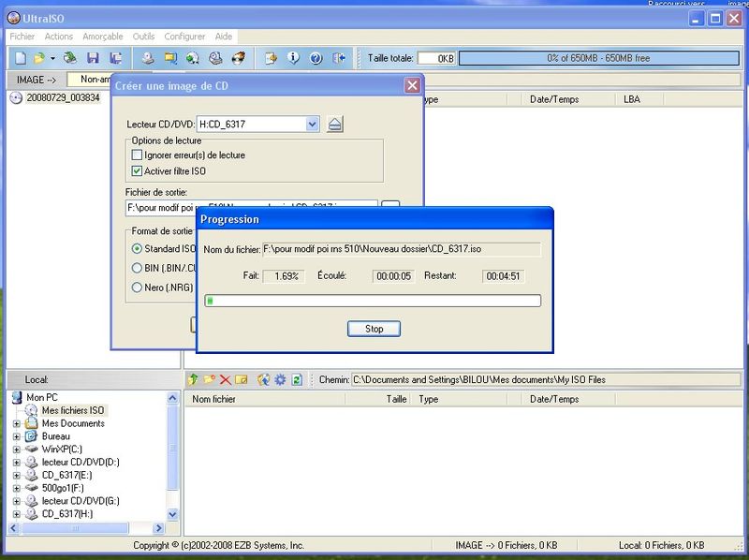Screen dimensions: 749x560
Task: Click the LBA column header
Action: [639, 99]
